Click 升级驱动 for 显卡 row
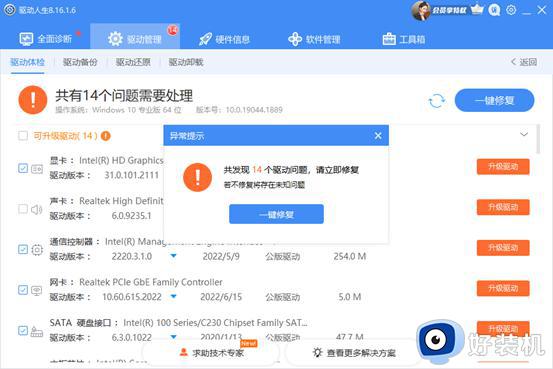The height and width of the screenshot is (369, 553). coord(503,167)
